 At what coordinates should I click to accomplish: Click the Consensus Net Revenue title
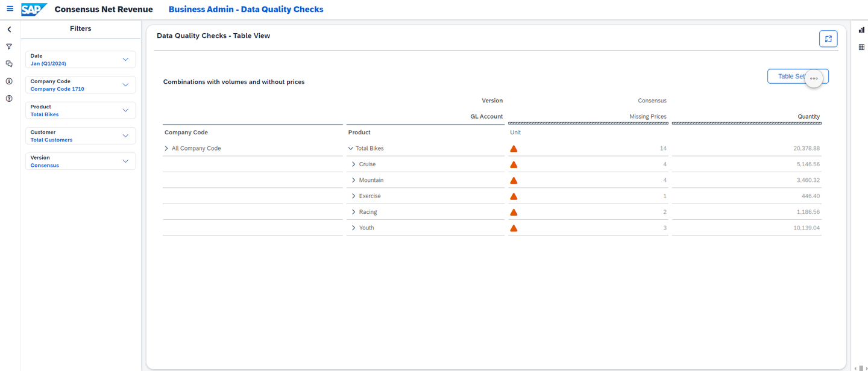(x=104, y=9)
